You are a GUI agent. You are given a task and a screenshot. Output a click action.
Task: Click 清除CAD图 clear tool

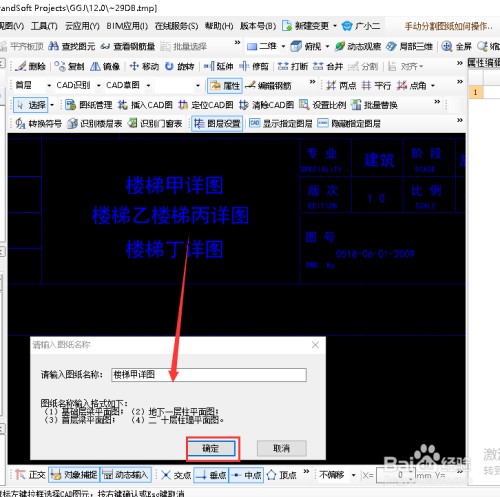(x=266, y=105)
